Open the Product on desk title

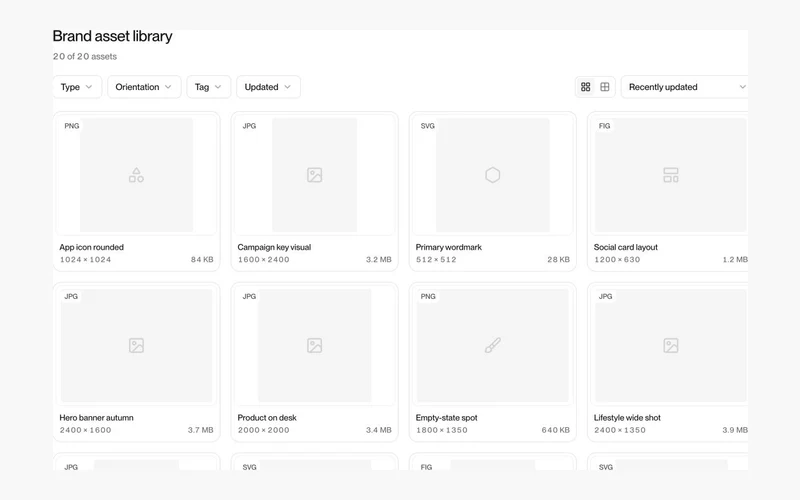click(267, 417)
